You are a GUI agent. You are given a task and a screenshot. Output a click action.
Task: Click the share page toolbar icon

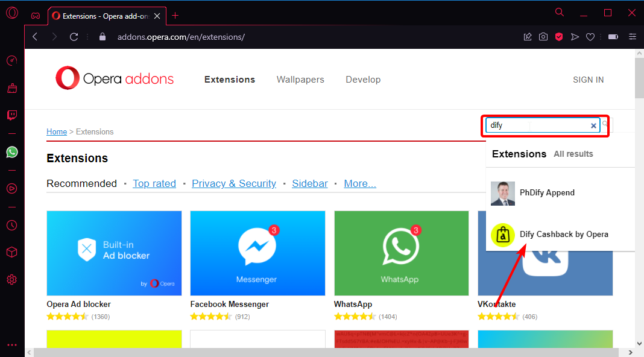point(528,37)
